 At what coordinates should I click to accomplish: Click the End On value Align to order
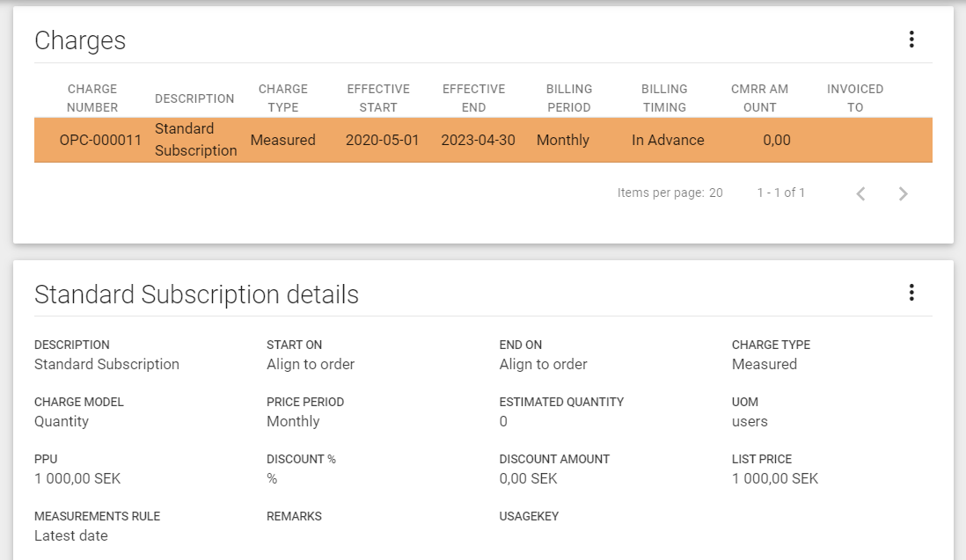[x=544, y=364]
